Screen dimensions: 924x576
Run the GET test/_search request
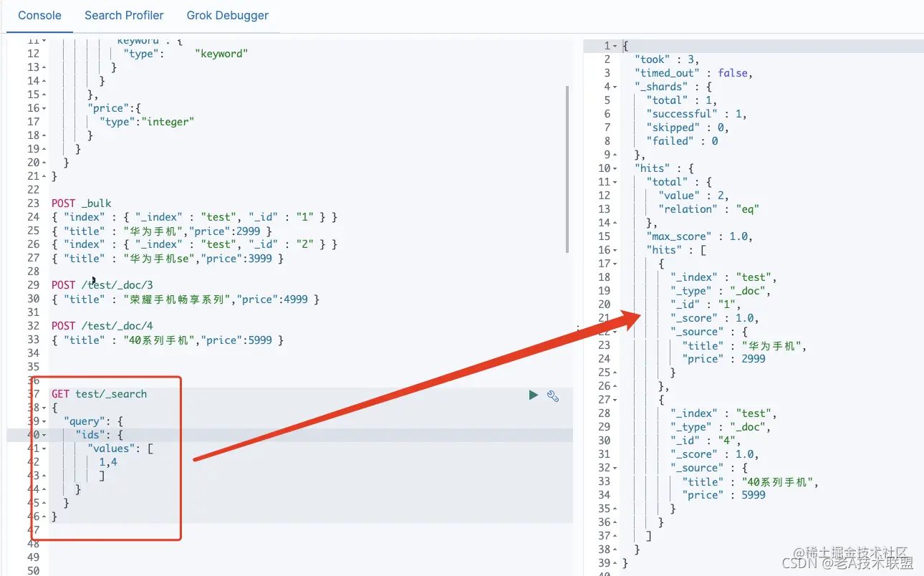(533, 395)
